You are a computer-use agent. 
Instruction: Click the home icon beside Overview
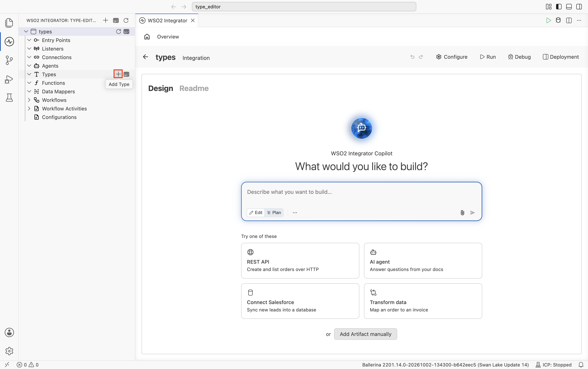[147, 37]
